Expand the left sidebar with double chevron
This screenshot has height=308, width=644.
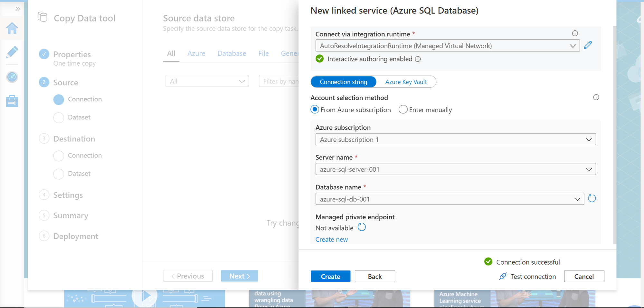[x=18, y=9]
